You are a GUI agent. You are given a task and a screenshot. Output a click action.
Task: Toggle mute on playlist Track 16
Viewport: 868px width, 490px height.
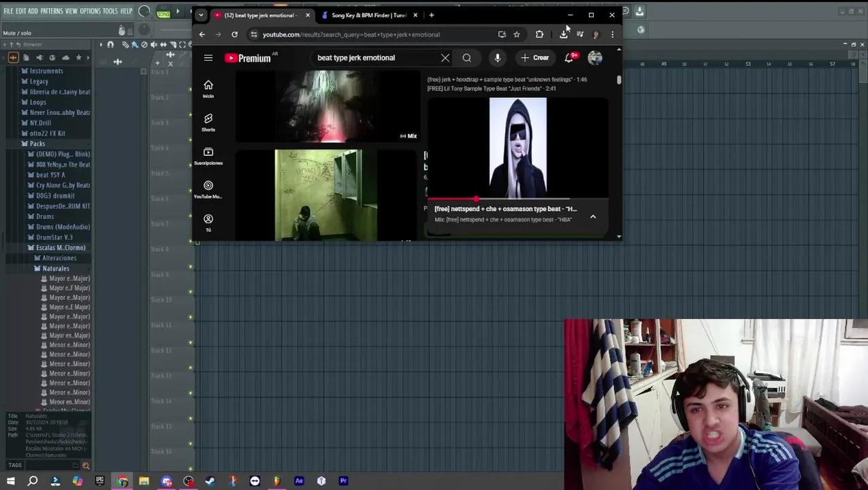click(x=191, y=468)
